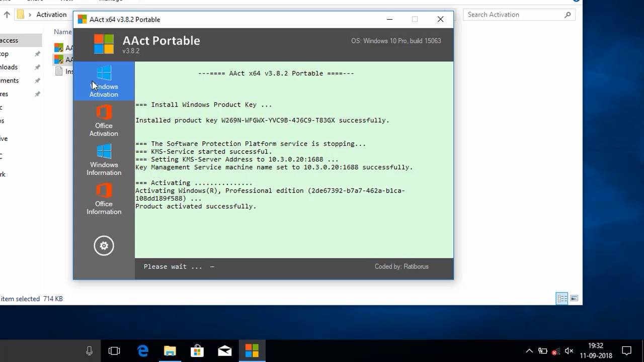This screenshot has width=644, height=362.
Task: Click the muted volume tray icon
Action: (x=569, y=351)
